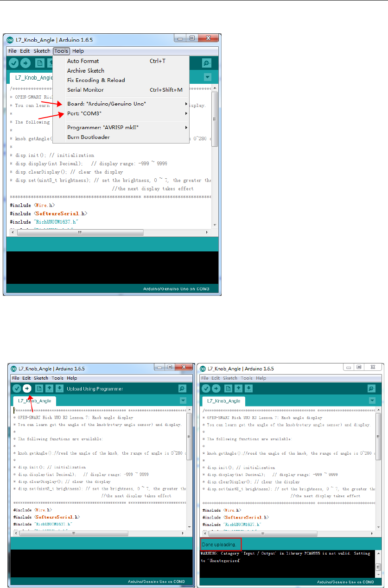Open Help menu in 'Done uploading' window

pyautogui.click(x=261, y=378)
